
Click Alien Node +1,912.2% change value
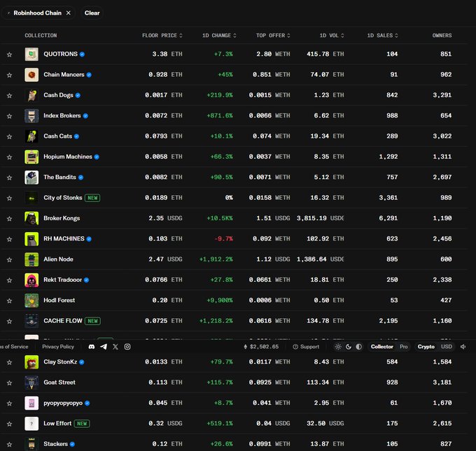(x=216, y=259)
